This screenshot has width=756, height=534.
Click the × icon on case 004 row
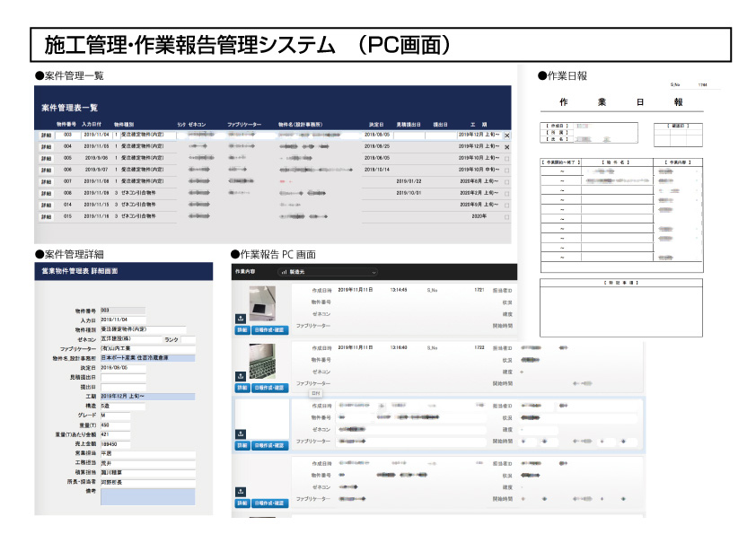click(507, 147)
